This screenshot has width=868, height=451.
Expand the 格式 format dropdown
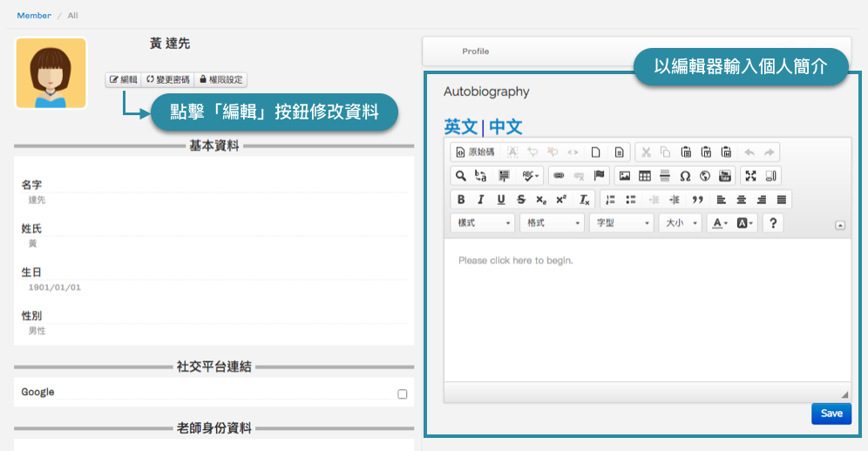coord(553,223)
